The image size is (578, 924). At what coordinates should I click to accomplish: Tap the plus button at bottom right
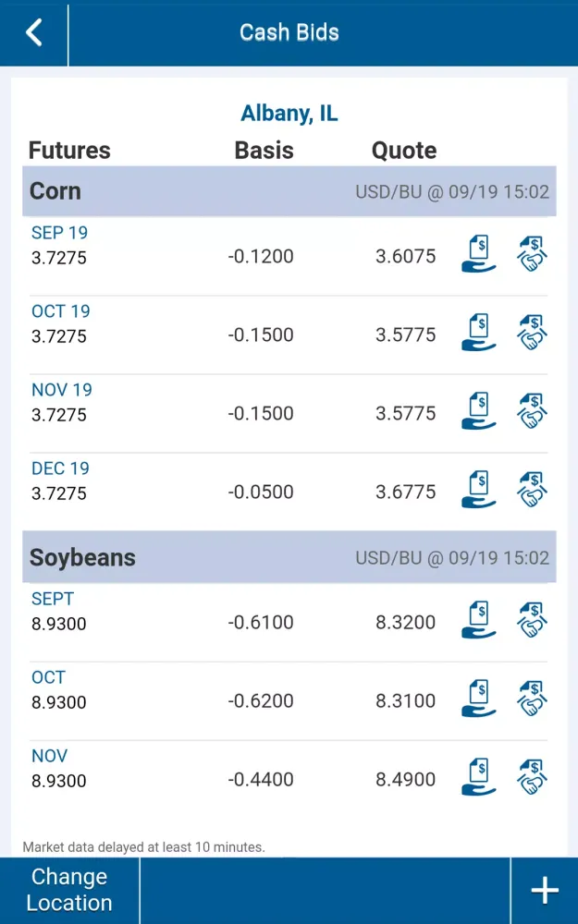pos(545,891)
